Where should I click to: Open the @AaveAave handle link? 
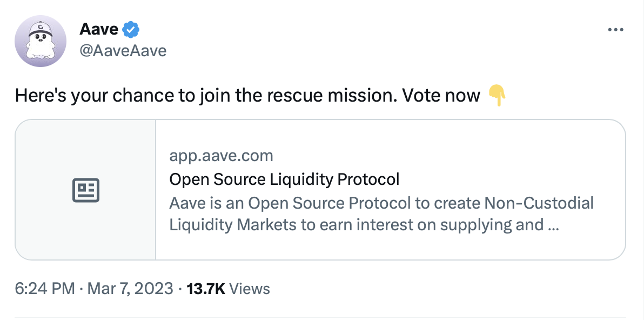click(123, 51)
